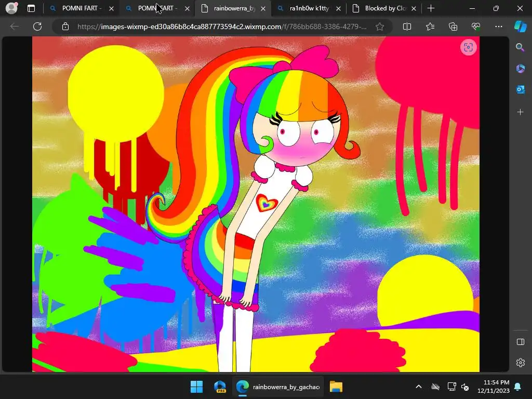Open Settings and more ellipsis menu

(498, 26)
